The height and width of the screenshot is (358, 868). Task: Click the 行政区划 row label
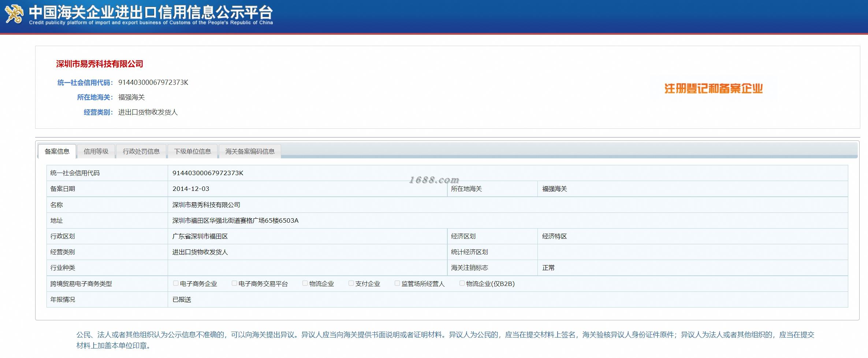coord(63,236)
